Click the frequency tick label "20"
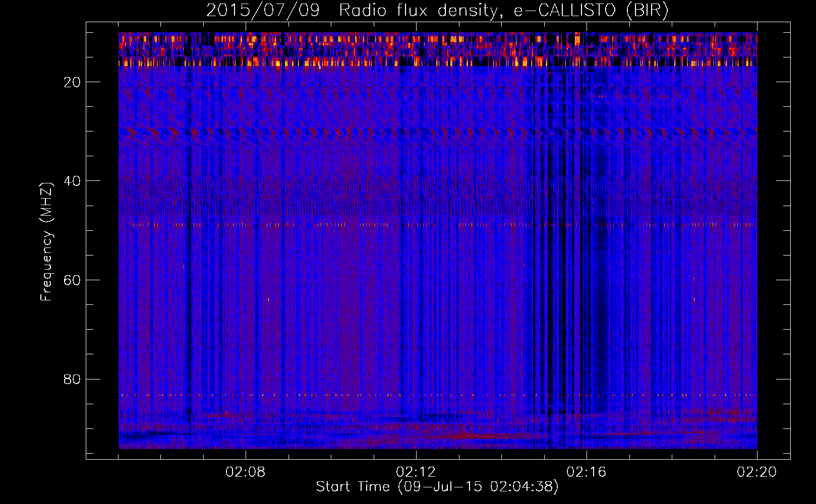This screenshot has width=816, height=504. coord(73,82)
